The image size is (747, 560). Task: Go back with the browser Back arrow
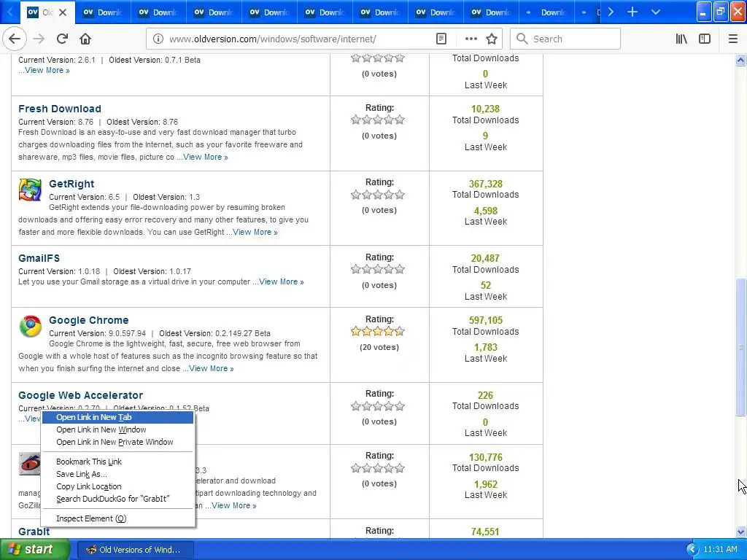pyautogui.click(x=15, y=39)
